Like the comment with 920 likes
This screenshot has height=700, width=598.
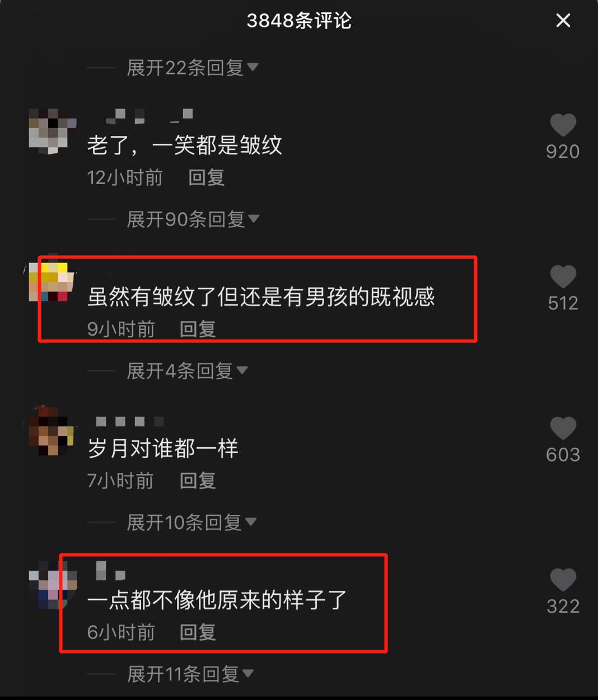(563, 125)
